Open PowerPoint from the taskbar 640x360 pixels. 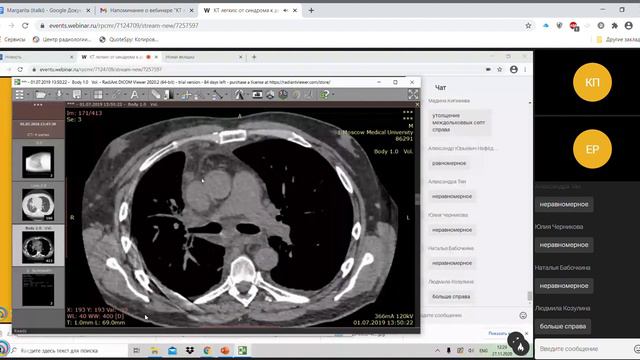pyautogui.click(x=225, y=351)
